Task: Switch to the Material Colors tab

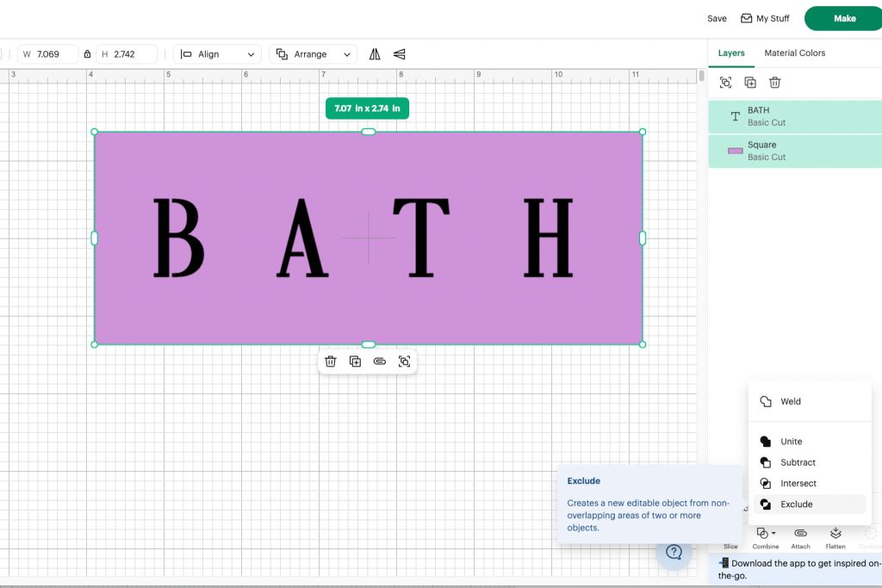Action: pyautogui.click(x=794, y=53)
